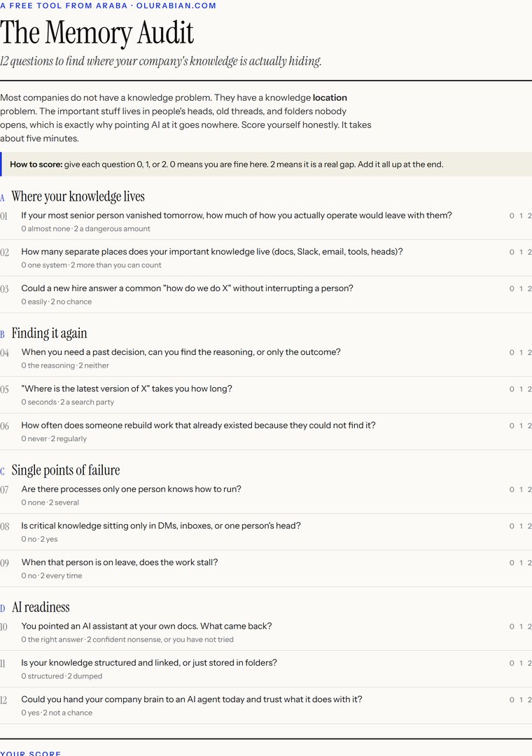Mark score 2 for question 08 DMs and inboxes
Screen dimensions: 532x756
529,526
